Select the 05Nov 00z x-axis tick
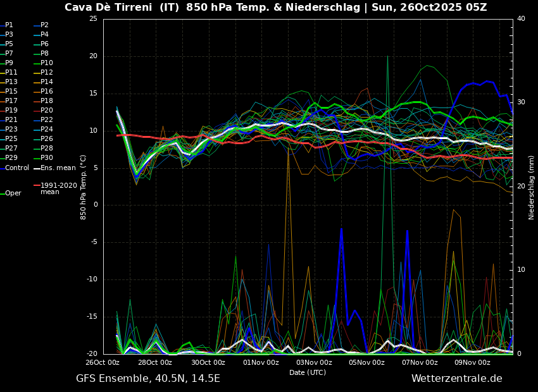Image resolution: width=538 pixels, height=392 pixels. [366, 363]
